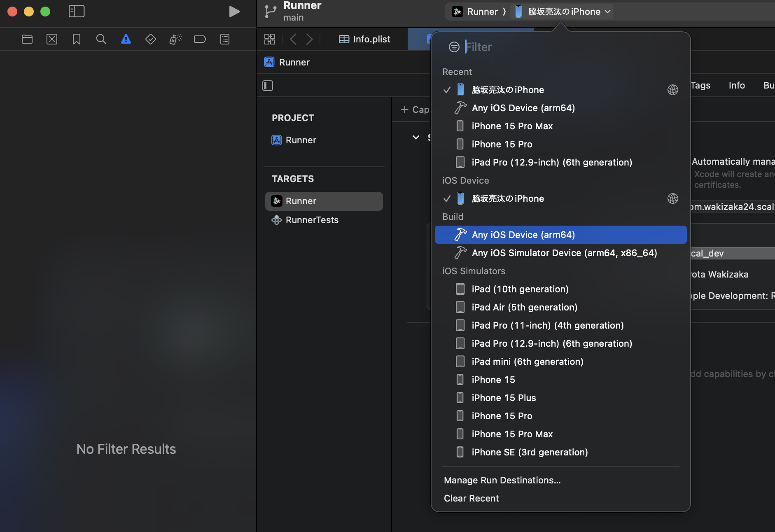This screenshot has height=532, width=775.
Task: Open the Project navigator folder icon
Action: (x=27, y=39)
